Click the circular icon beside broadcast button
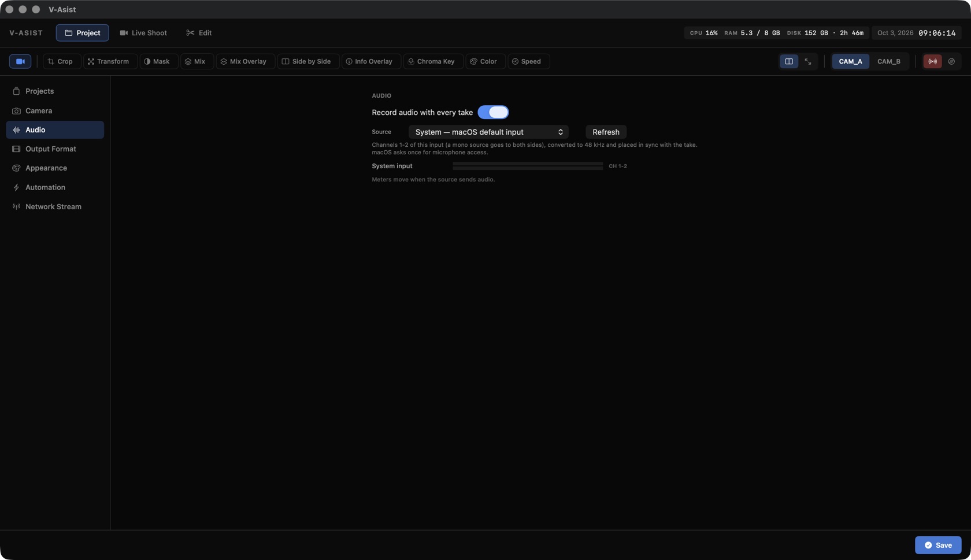Image resolution: width=971 pixels, height=560 pixels. 951,61
